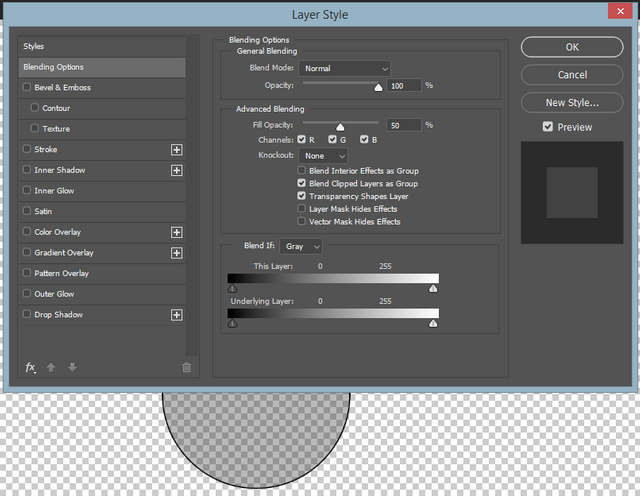Click the New Style... button
This screenshot has height=496, width=640.
tap(572, 102)
